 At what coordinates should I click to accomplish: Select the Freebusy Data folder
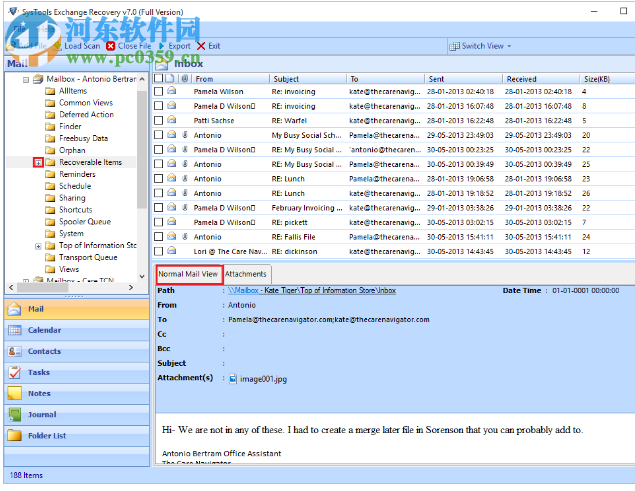(83, 139)
